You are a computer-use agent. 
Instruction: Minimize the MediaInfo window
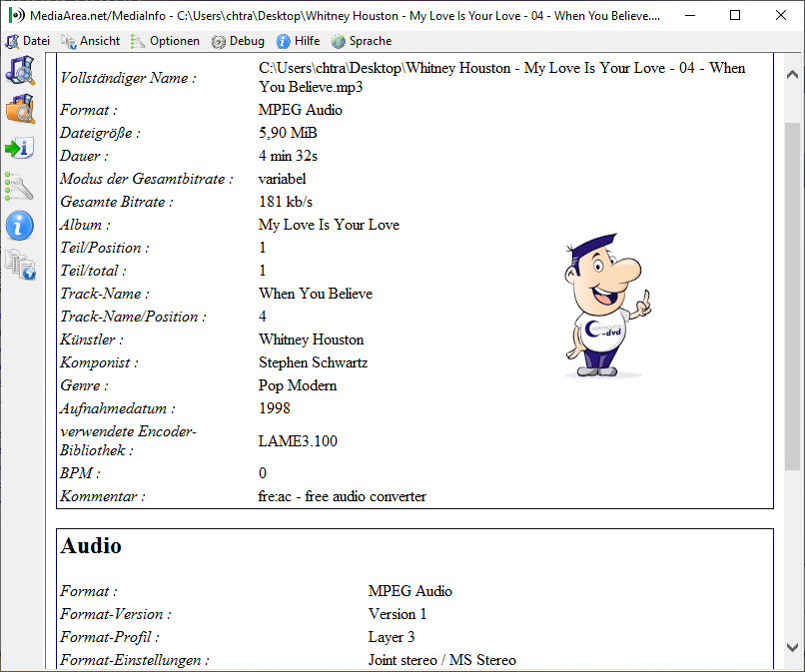click(689, 16)
